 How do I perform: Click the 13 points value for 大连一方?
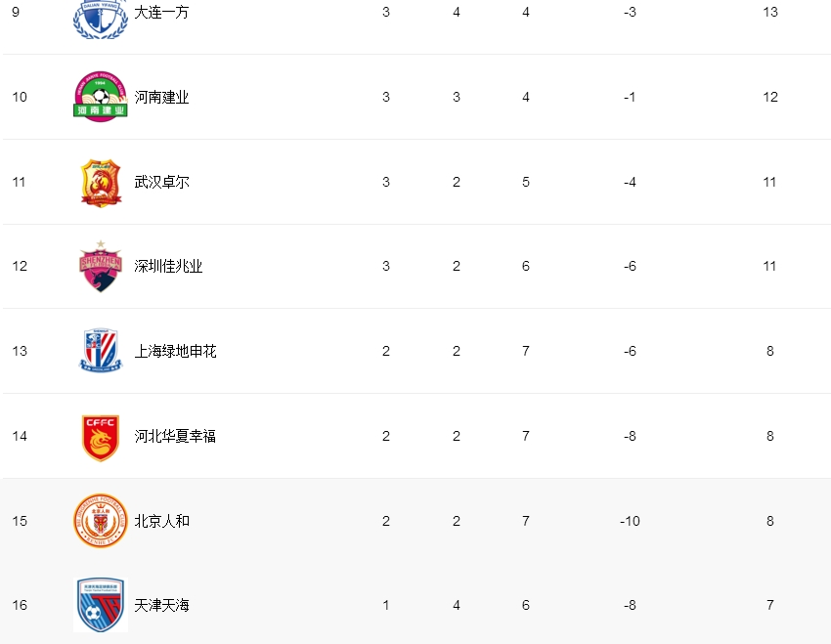tap(770, 13)
